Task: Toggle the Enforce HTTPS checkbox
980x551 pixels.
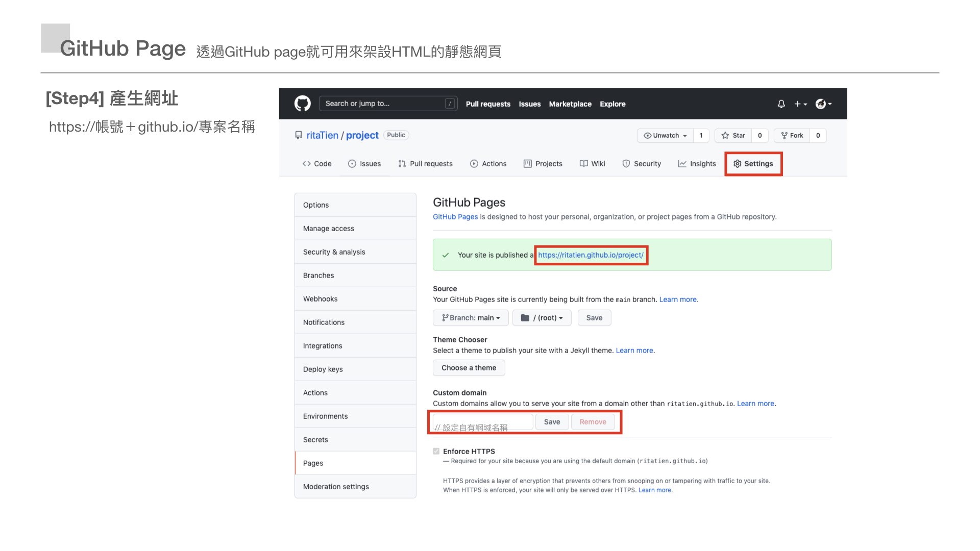Action: (x=436, y=451)
